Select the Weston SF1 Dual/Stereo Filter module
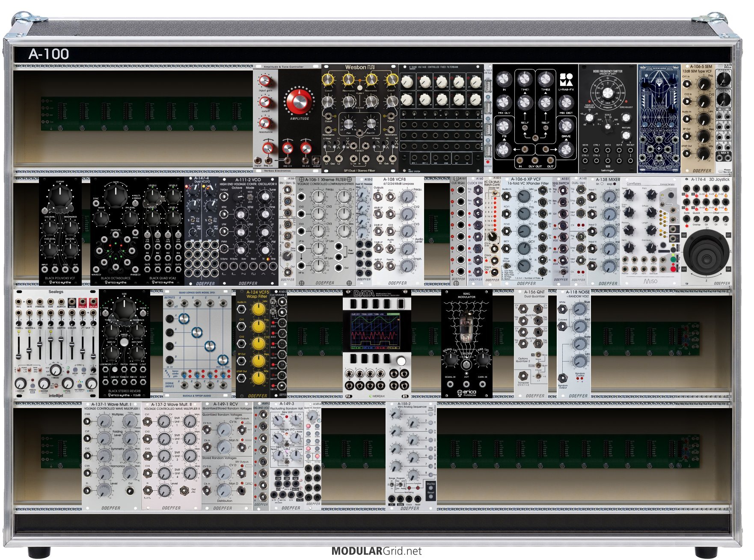The image size is (754, 560). click(x=359, y=119)
